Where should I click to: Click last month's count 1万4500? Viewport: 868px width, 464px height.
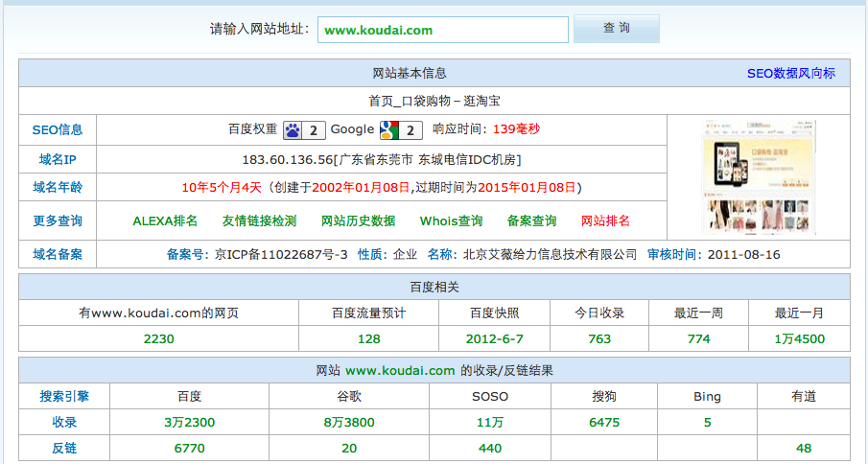click(x=799, y=339)
